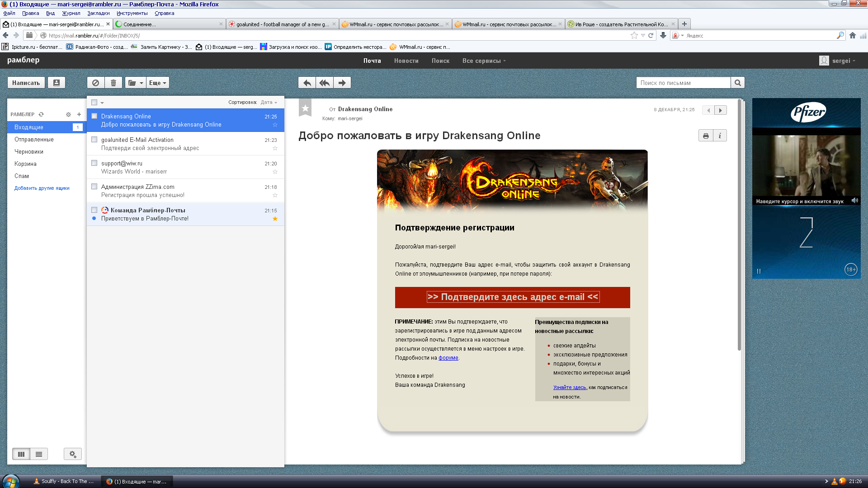Show message info icon
This screenshot has width=868, height=488.
click(x=720, y=136)
